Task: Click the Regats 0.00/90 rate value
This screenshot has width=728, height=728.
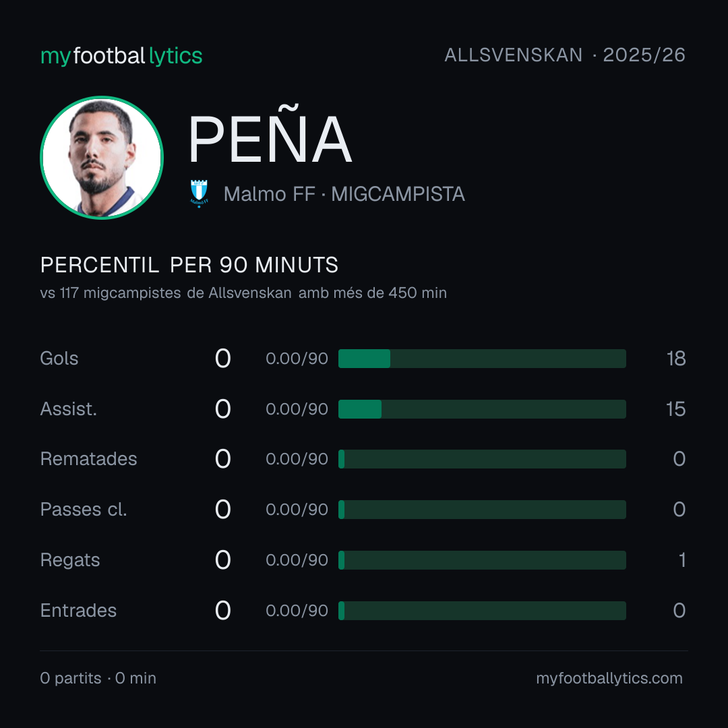Action: click(x=297, y=560)
